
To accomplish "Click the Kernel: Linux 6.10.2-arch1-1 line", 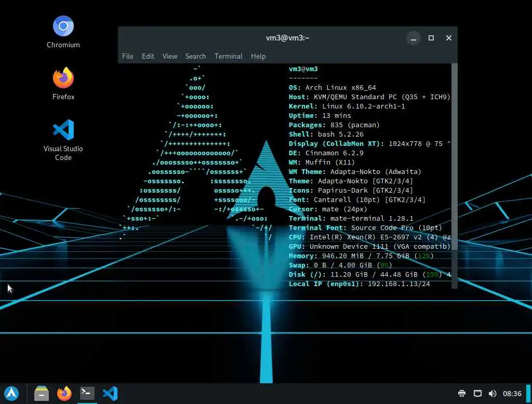I will click(347, 106).
